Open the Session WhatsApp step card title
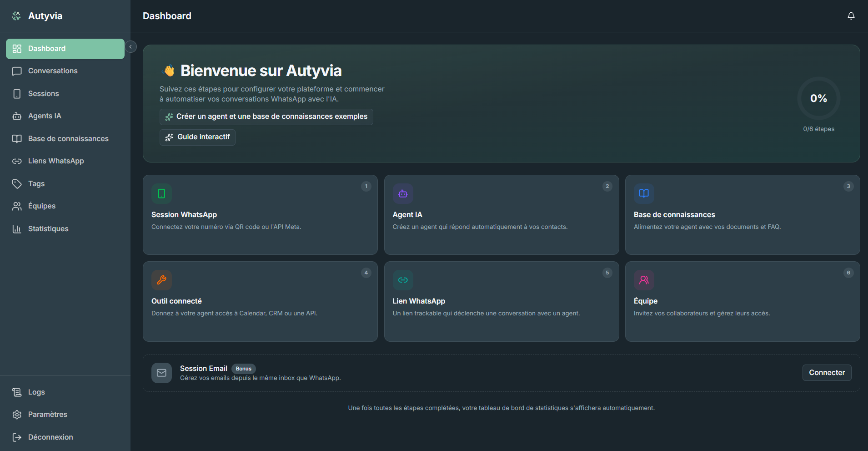This screenshot has height=451, width=868. click(x=184, y=215)
